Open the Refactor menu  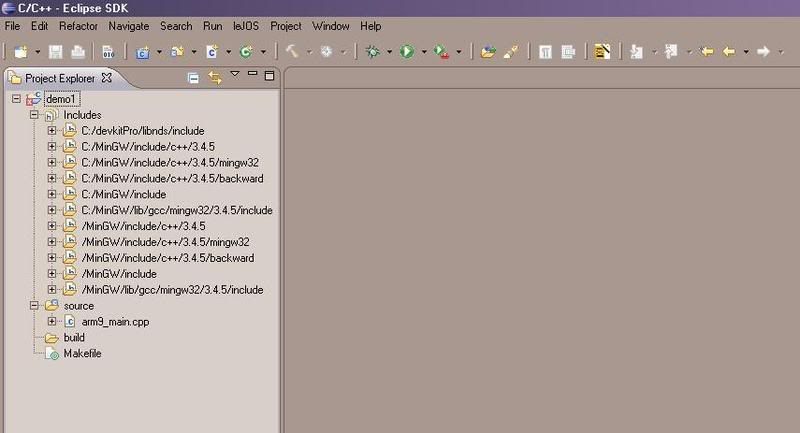point(78,26)
